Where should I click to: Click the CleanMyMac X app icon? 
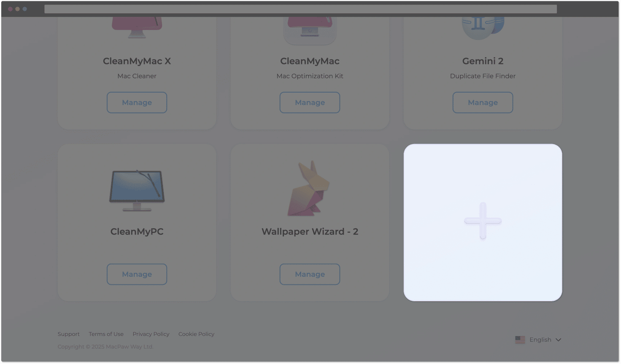coord(137,27)
